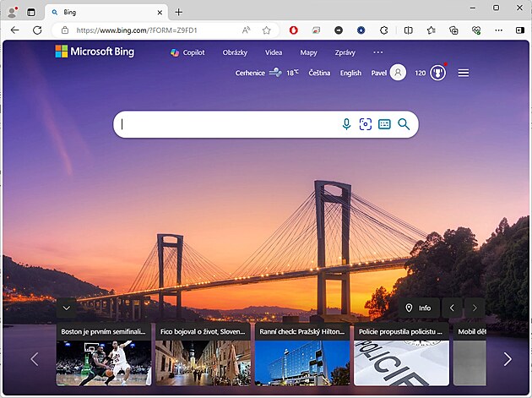Collapse the news feed with chevron down

[x=67, y=308]
